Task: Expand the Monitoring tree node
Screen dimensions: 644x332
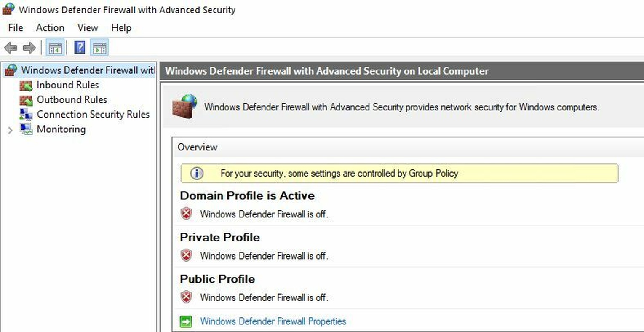Action: pyautogui.click(x=10, y=130)
